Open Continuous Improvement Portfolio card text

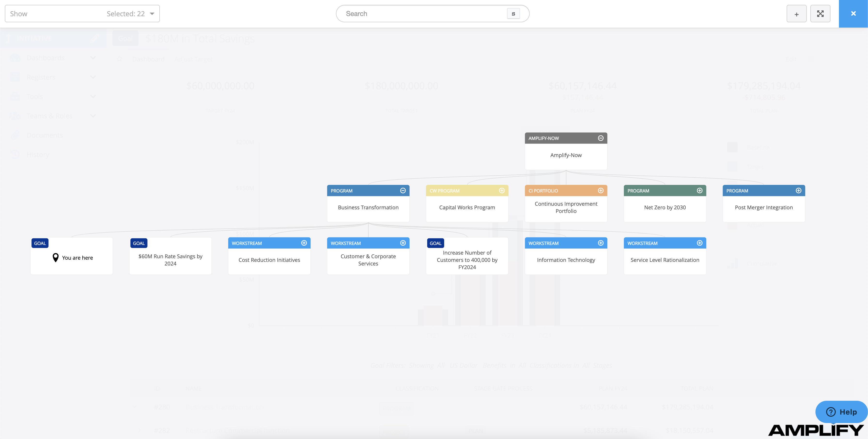566,207
